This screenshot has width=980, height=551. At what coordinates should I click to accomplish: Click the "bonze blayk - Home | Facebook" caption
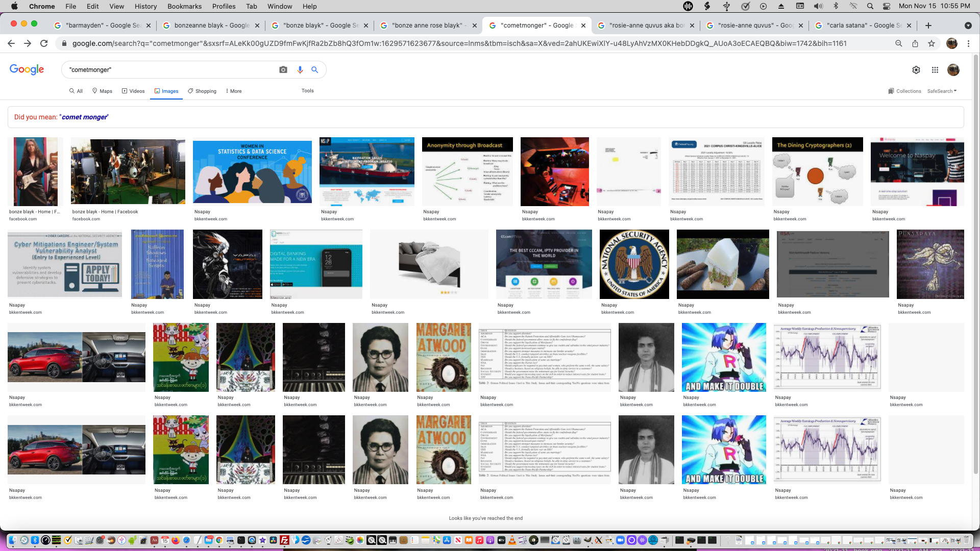point(105,212)
